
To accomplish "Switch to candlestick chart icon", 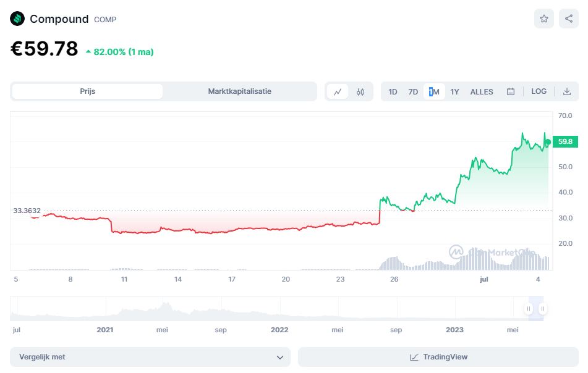I will pyautogui.click(x=360, y=92).
